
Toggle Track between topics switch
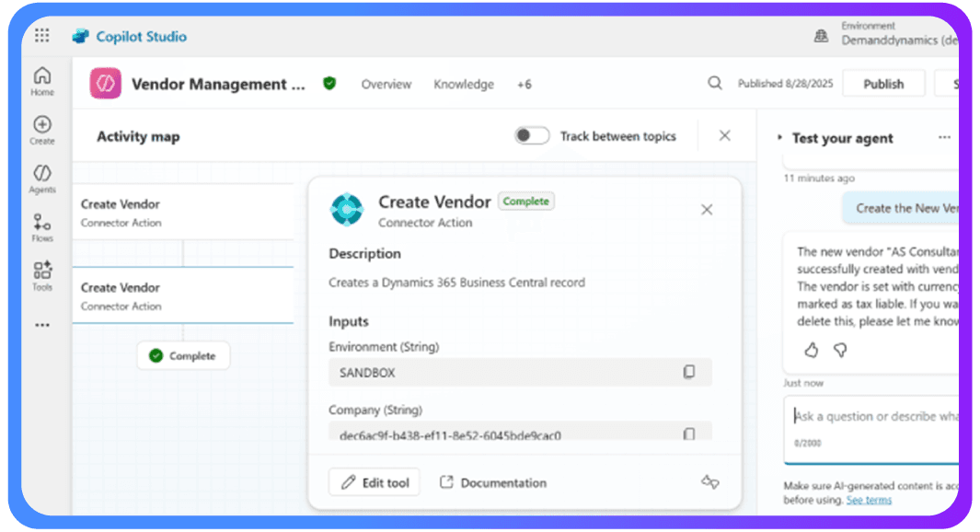(532, 135)
